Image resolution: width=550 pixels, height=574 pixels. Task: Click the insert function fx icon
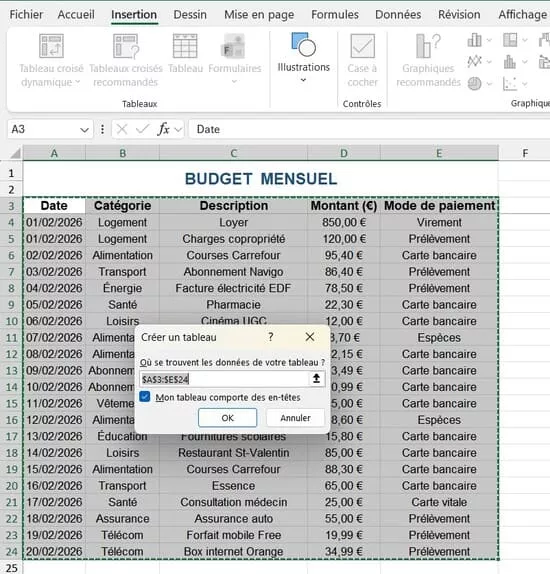(163, 129)
